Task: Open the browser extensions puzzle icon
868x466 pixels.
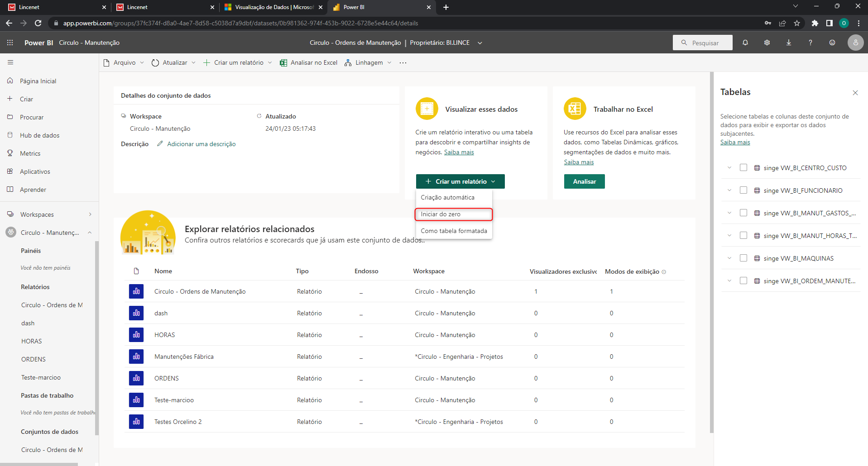Action: (815, 23)
